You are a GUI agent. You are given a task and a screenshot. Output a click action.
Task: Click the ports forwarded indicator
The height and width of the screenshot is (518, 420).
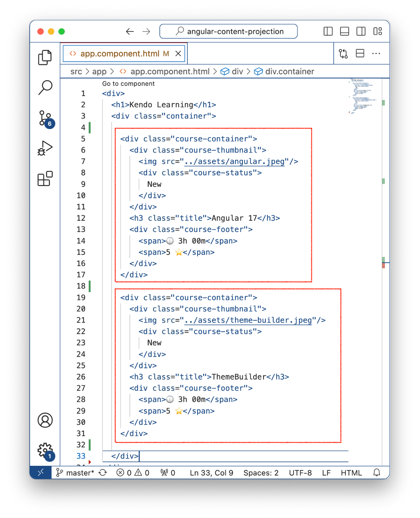(168, 473)
